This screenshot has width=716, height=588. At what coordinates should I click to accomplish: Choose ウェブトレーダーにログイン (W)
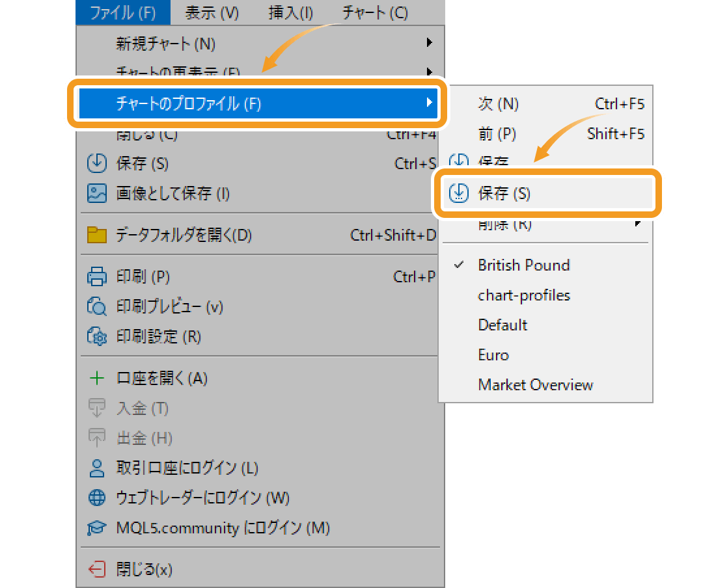pos(260,498)
